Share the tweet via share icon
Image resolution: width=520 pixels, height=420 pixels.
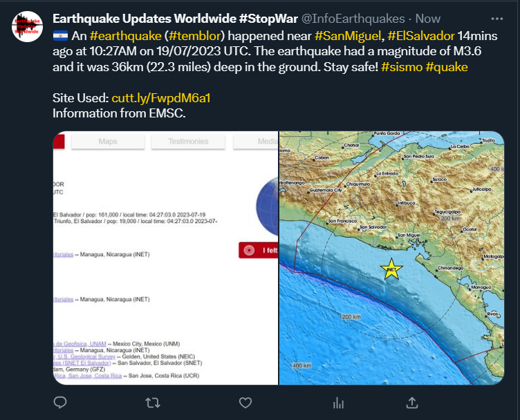click(411, 403)
